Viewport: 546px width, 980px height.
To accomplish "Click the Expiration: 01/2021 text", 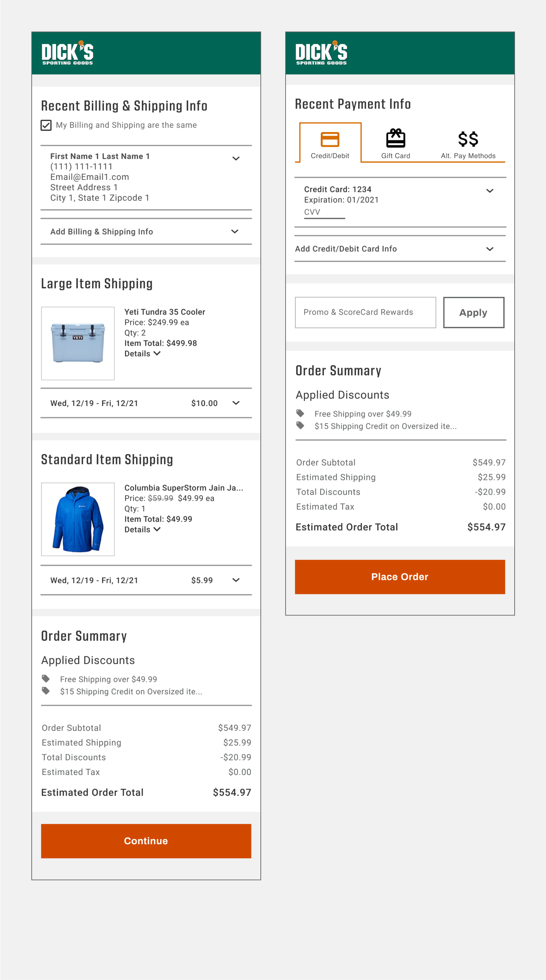I will 341,200.
